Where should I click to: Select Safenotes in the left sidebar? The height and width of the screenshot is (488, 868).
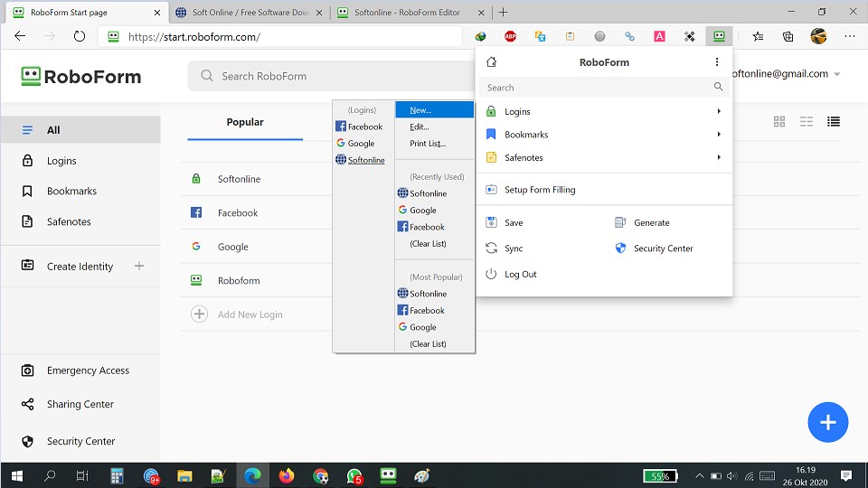click(x=80, y=222)
